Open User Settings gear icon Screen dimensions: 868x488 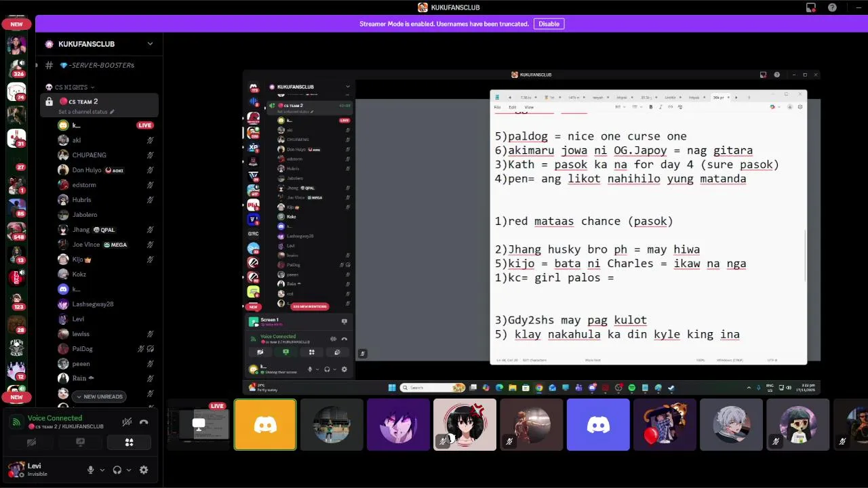[x=144, y=470]
